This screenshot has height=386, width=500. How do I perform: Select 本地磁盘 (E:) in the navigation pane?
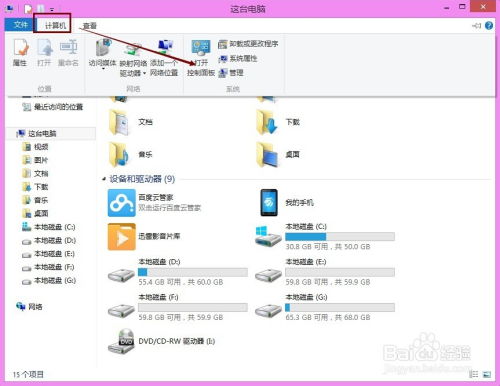pyautogui.click(x=49, y=254)
